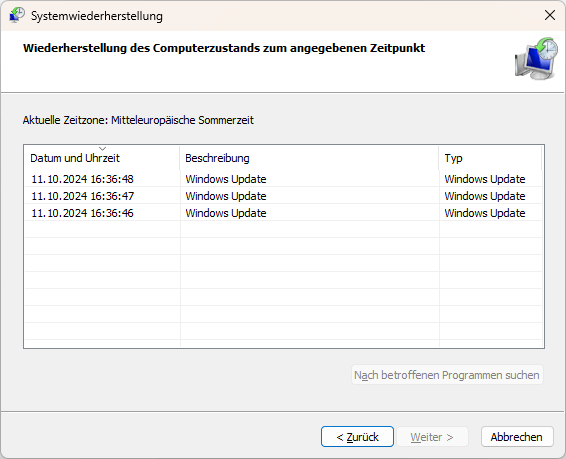Toggle sort arrow above Datum header
The width and height of the screenshot is (566, 459).
pyautogui.click(x=103, y=148)
